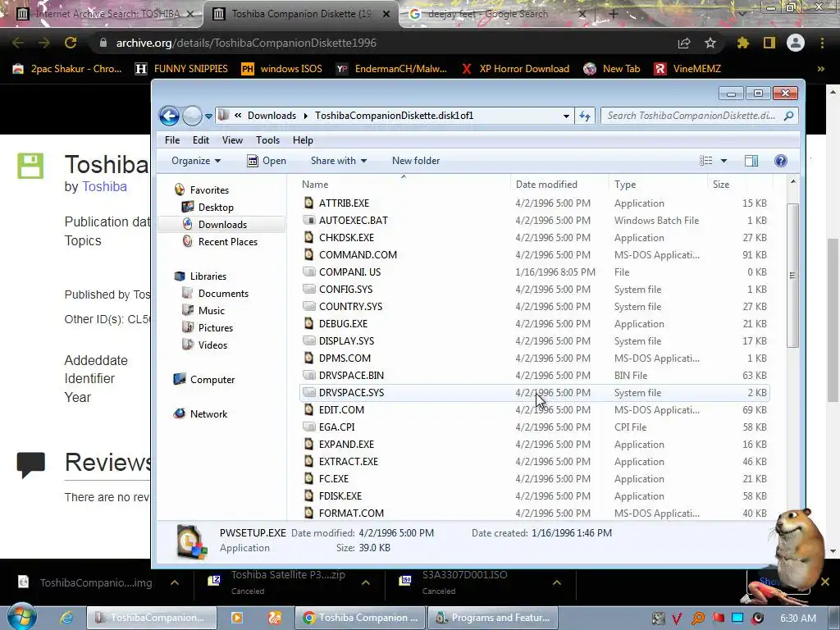Sort by the Size column header

click(720, 185)
